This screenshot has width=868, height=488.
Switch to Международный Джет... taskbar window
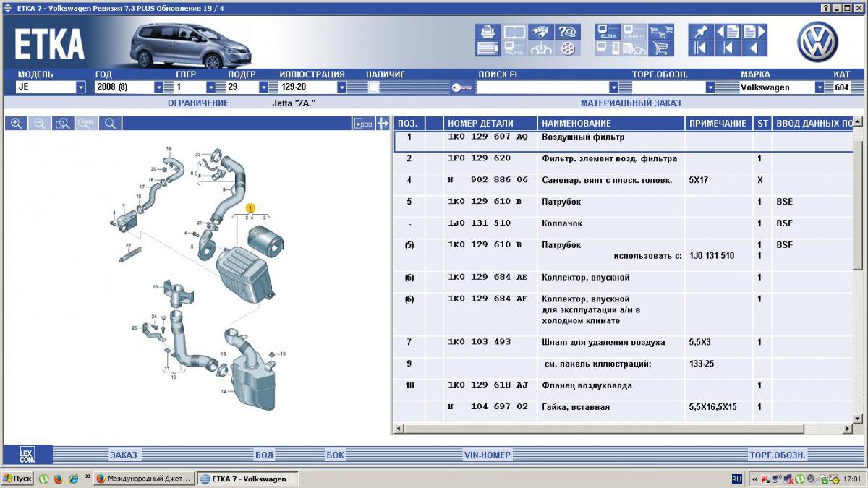(145, 479)
